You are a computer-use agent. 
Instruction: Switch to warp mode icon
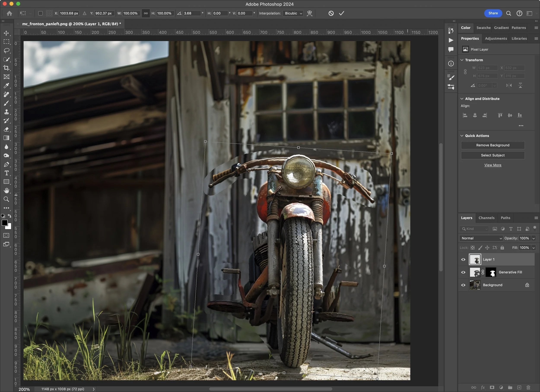310,13
